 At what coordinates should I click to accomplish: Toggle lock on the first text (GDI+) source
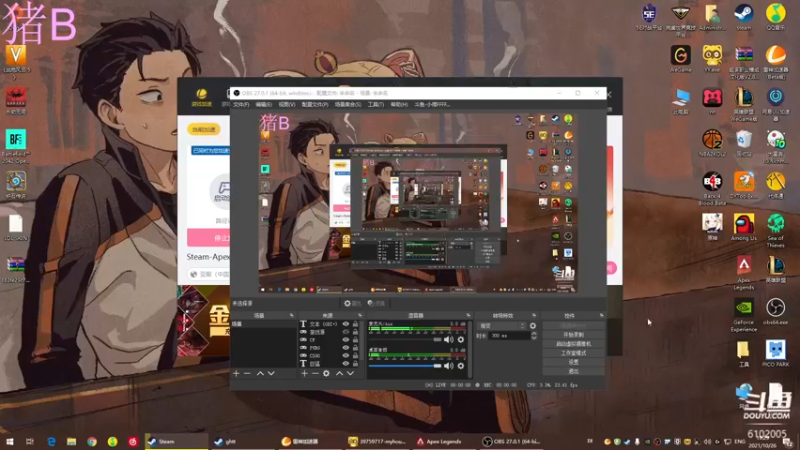coord(355,324)
